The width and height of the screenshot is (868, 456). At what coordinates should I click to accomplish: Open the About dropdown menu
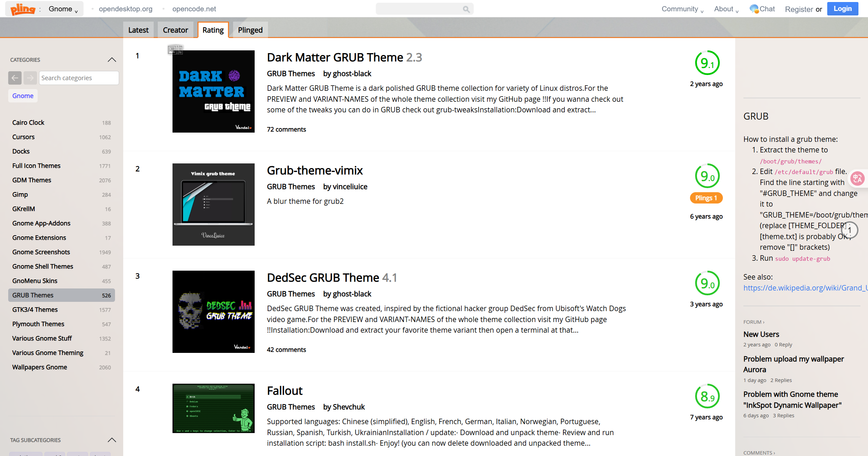[x=726, y=9]
